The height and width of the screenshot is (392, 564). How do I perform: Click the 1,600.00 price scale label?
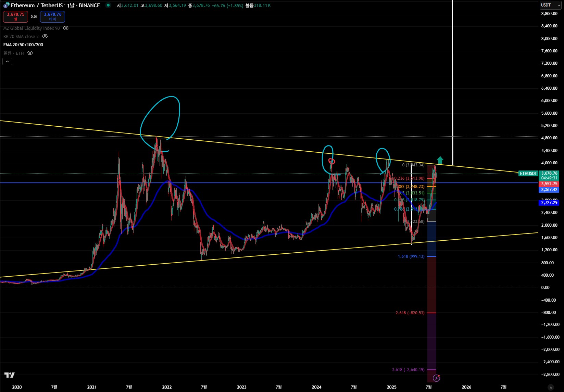(x=549, y=238)
